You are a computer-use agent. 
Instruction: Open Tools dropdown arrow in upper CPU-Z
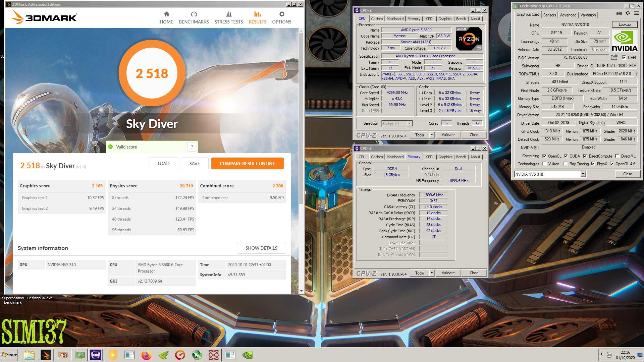point(432,135)
